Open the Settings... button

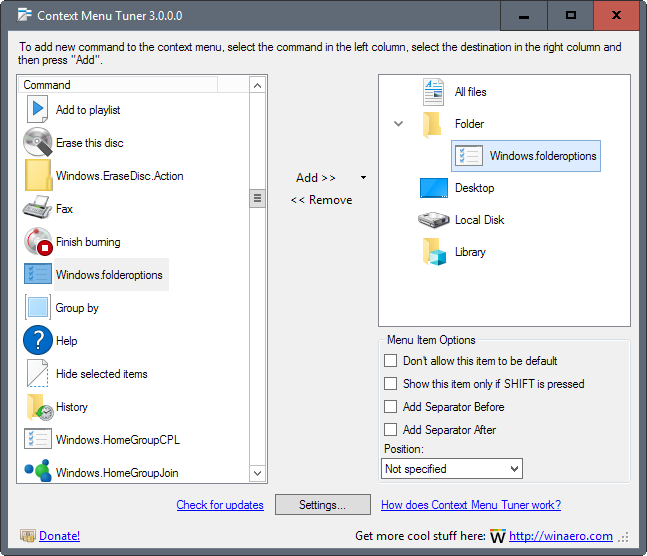click(x=323, y=505)
